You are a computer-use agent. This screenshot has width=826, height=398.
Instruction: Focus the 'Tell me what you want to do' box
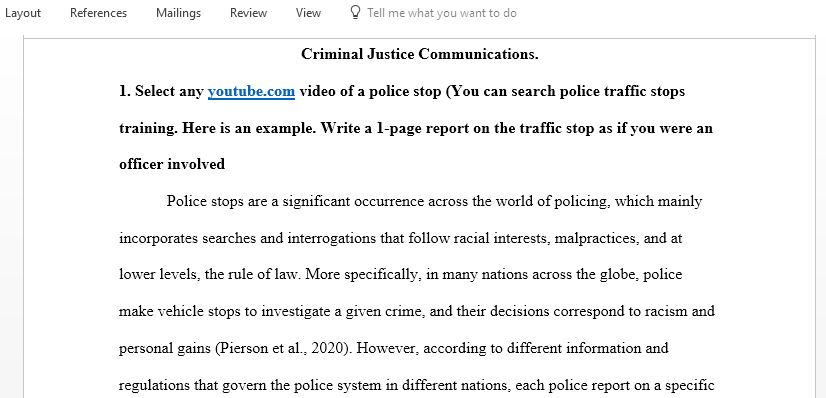pyautogui.click(x=441, y=13)
